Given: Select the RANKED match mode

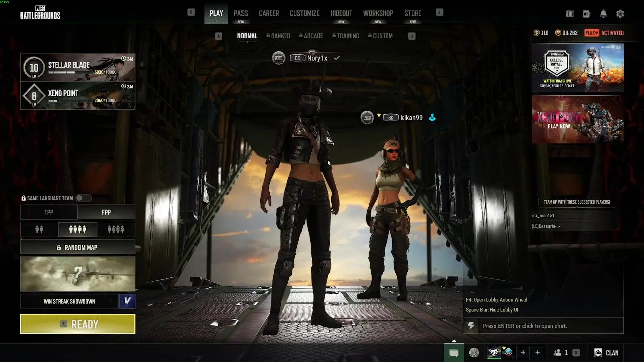Looking at the screenshot, I should point(278,36).
